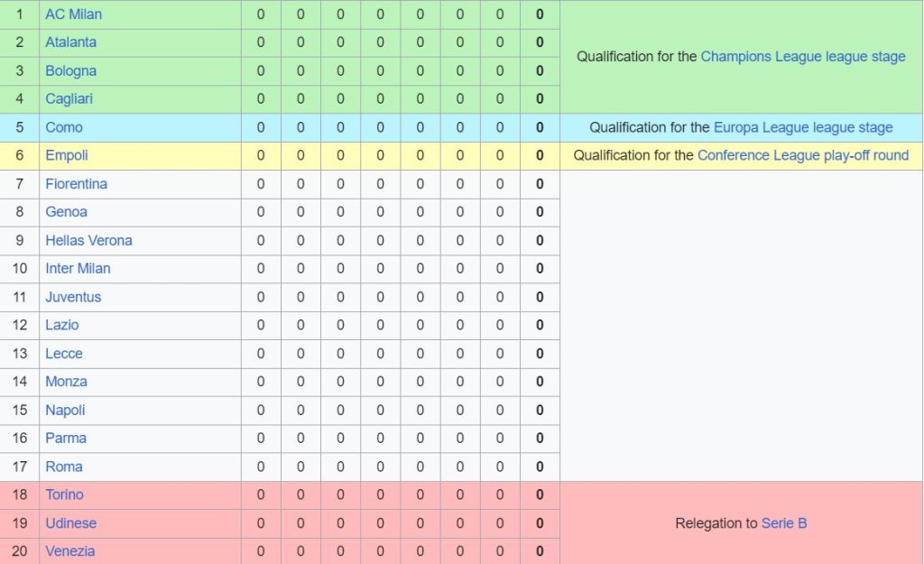Screen dimensions: 924x564
Task: Open the Bologna club page link
Action: 70,70
